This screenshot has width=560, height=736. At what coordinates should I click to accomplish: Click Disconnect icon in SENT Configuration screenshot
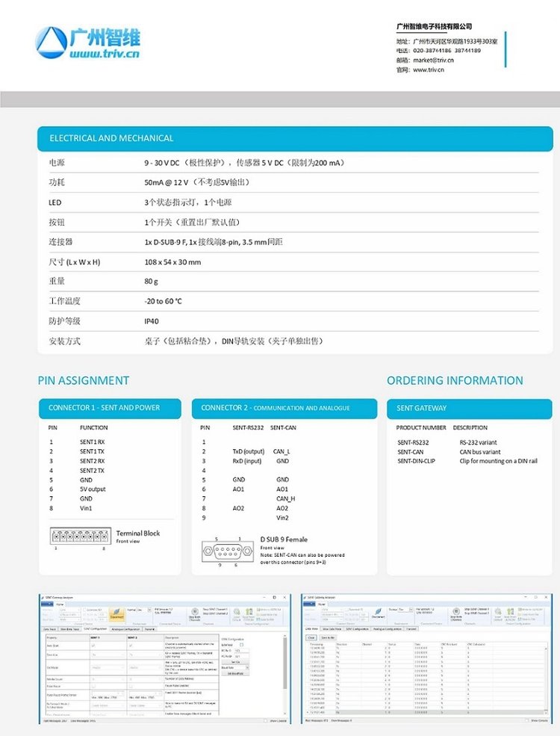click(116, 613)
